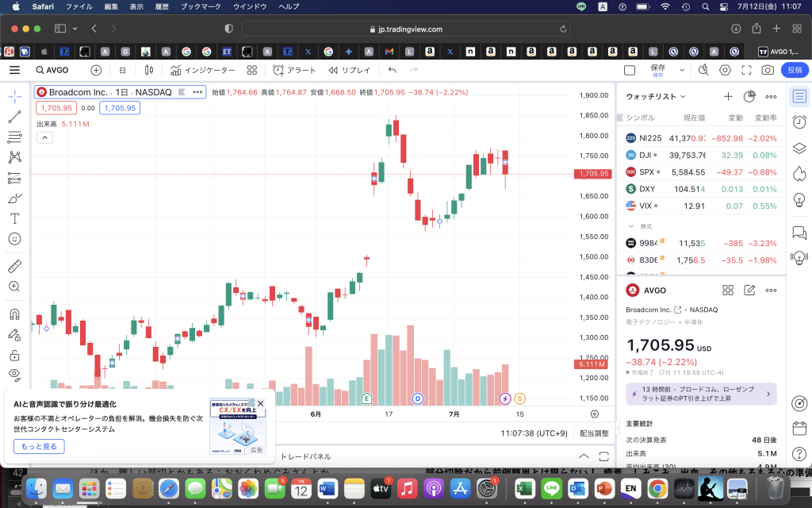Toggle lock all drawing tools
The image size is (812, 508).
tap(14, 355)
